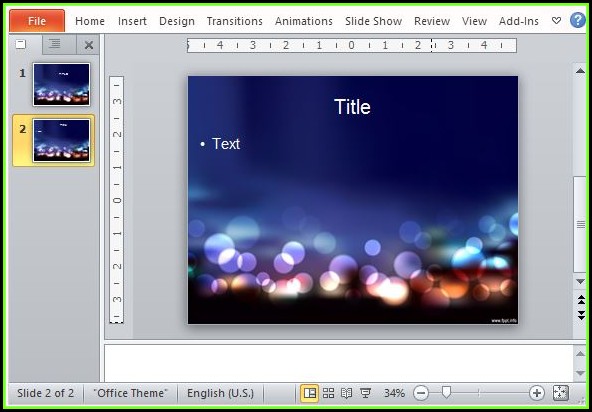Close the slides thumbnail pane
The image size is (592, 412).
click(x=88, y=45)
